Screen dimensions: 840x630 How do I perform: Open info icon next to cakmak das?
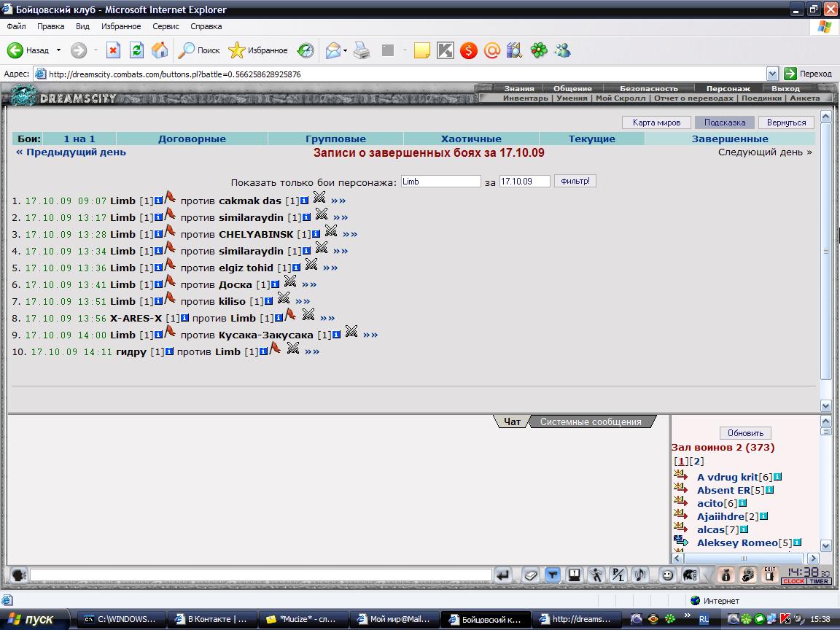304,201
